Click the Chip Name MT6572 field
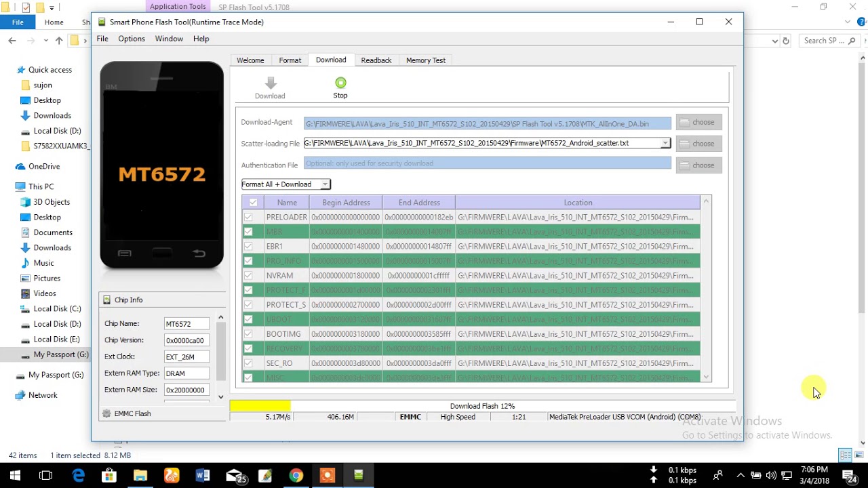The height and width of the screenshot is (488, 868). point(186,324)
